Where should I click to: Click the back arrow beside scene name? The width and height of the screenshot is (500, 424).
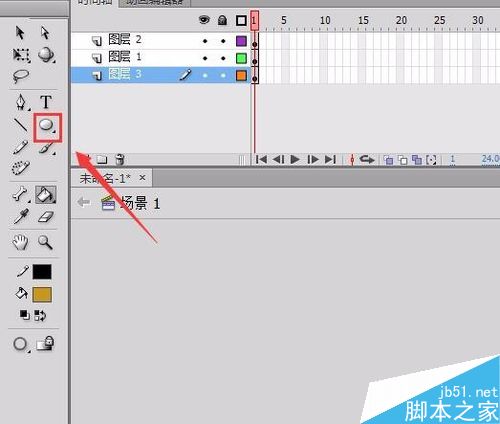(83, 202)
